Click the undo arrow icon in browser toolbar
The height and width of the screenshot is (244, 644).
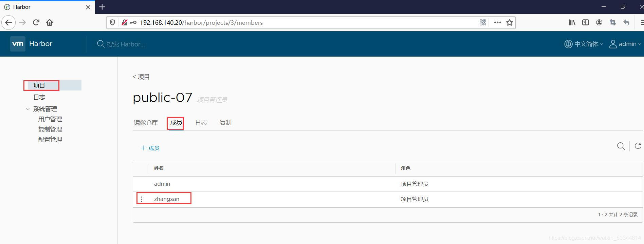point(626,23)
